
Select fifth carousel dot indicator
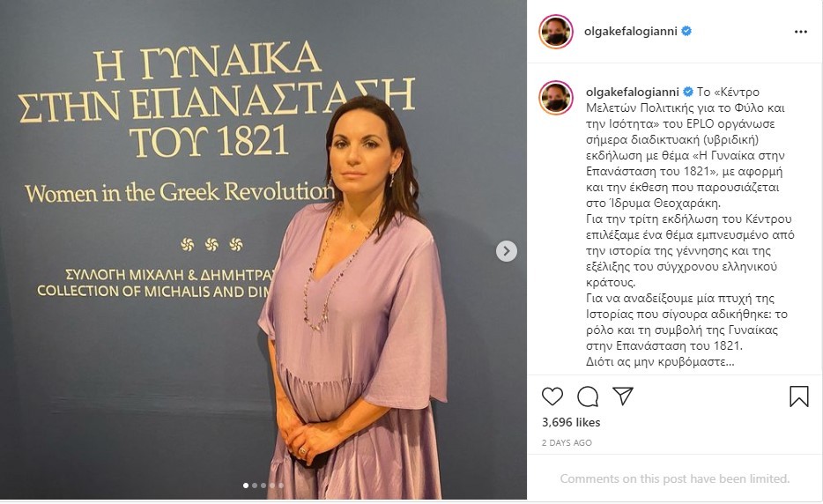[281, 485]
